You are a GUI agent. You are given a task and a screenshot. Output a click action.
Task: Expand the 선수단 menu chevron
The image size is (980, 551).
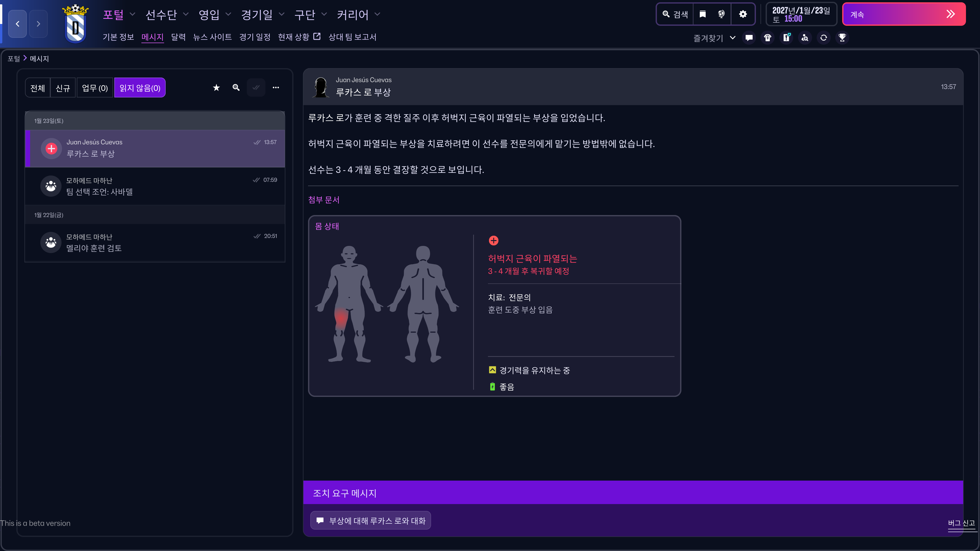(186, 15)
